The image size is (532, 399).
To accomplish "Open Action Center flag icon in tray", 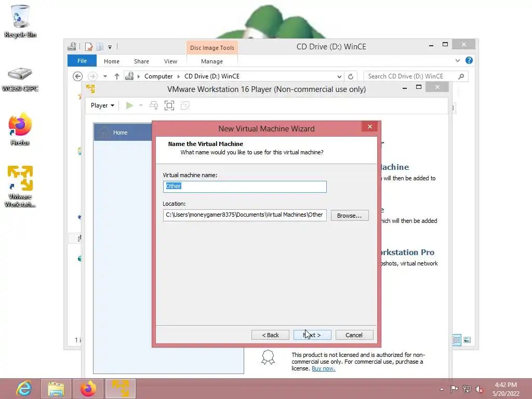I will pos(454,389).
